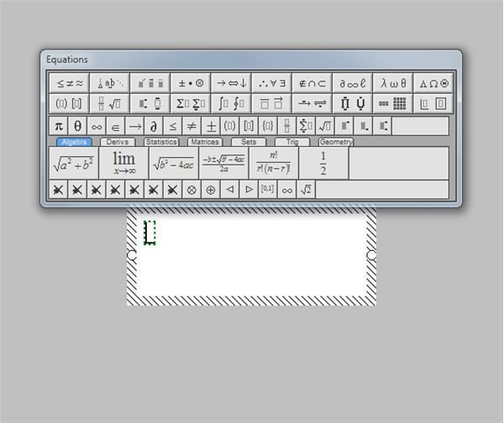Insert the lim x to infinity expression
The height and width of the screenshot is (423, 504).
124,163
